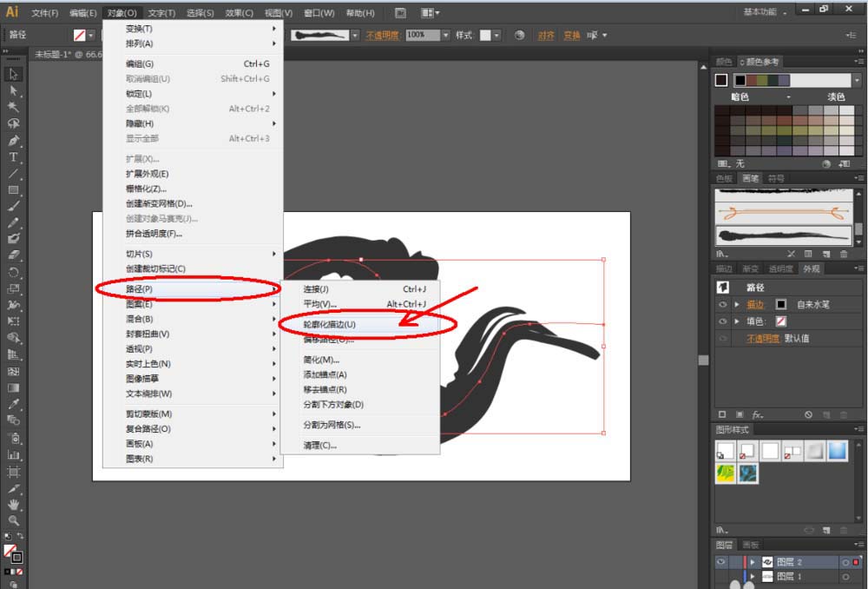Open the harmony rules dropdown in 颜色参考
868x589 pixels.
pyautogui.click(x=857, y=80)
